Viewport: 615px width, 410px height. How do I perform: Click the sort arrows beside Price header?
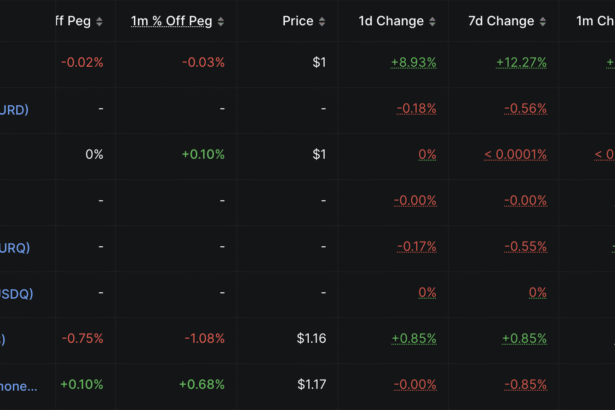point(322,22)
